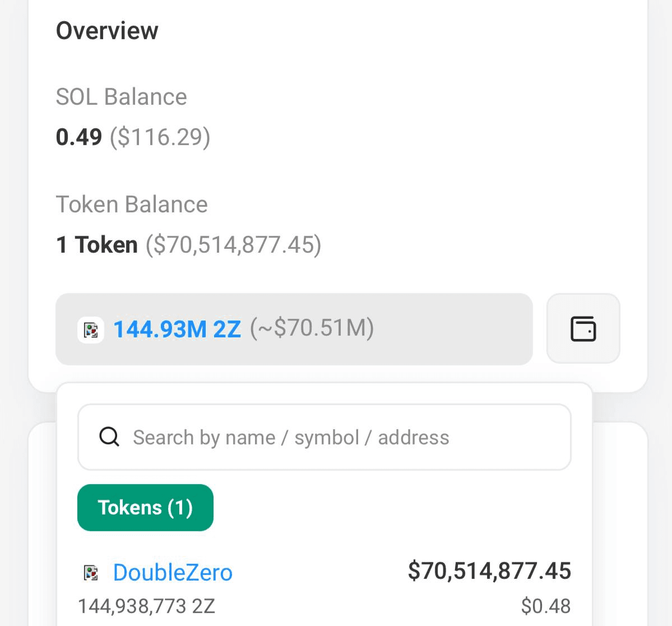The height and width of the screenshot is (626, 672).
Task: Click the wallet icon button
Action: click(x=583, y=329)
